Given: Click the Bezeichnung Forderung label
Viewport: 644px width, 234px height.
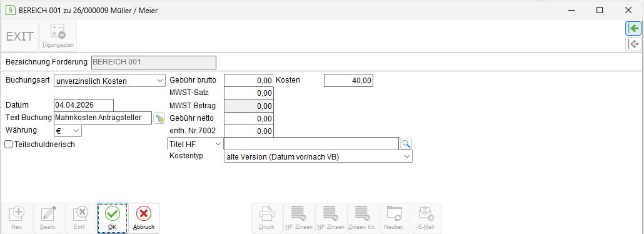Looking at the screenshot, I should (x=46, y=62).
